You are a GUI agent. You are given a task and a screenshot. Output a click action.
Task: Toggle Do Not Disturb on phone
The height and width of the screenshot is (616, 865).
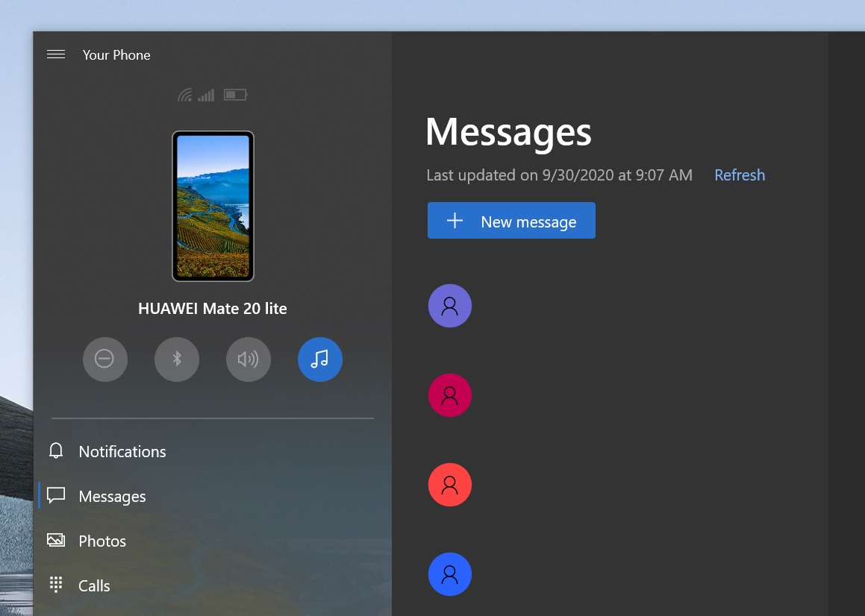point(104,359)
